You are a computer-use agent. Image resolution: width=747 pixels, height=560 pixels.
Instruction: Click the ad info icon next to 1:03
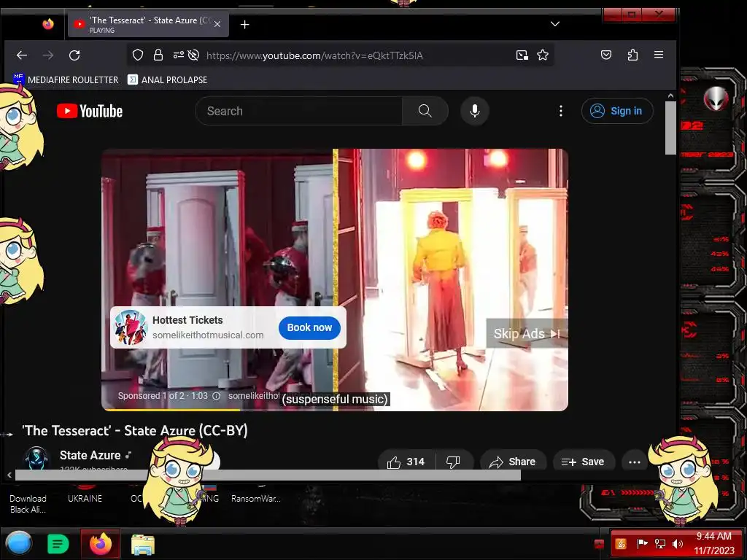[x=216, y=396]
